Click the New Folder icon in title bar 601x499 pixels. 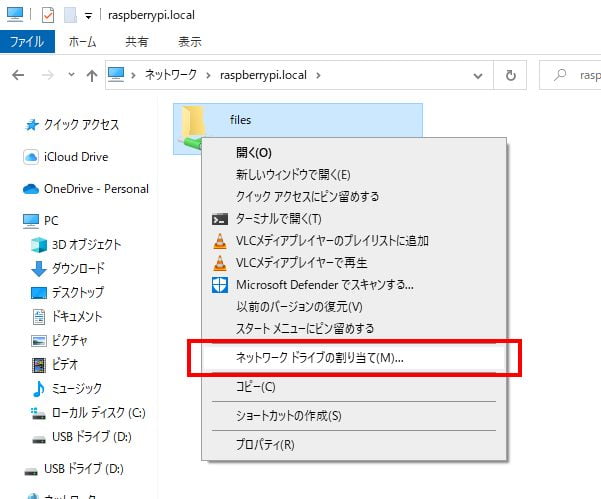click(70, 16)
